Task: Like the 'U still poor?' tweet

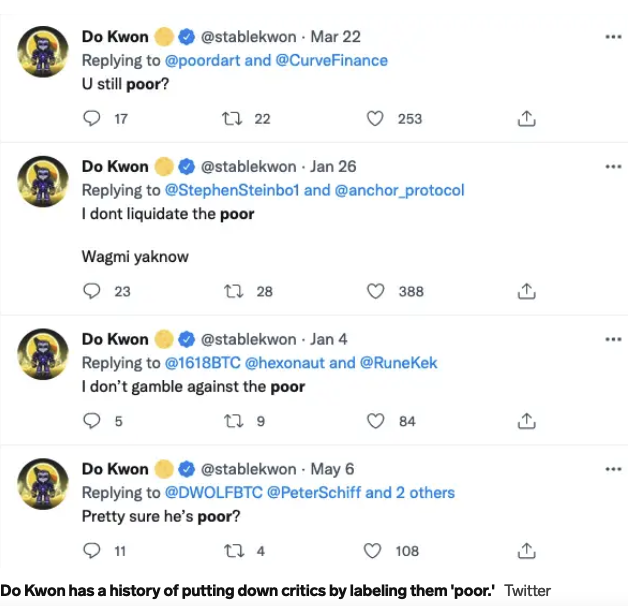Action: tap(375, 119)
